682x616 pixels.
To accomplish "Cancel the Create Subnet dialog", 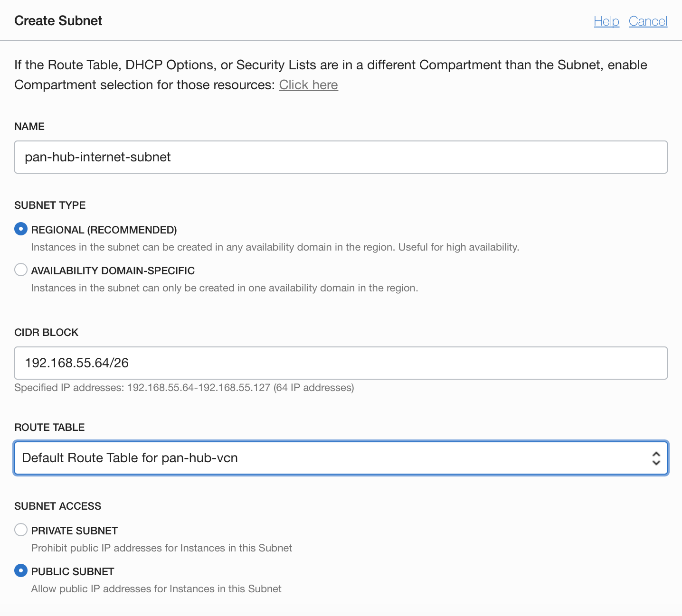I will [x=648, y=21].
